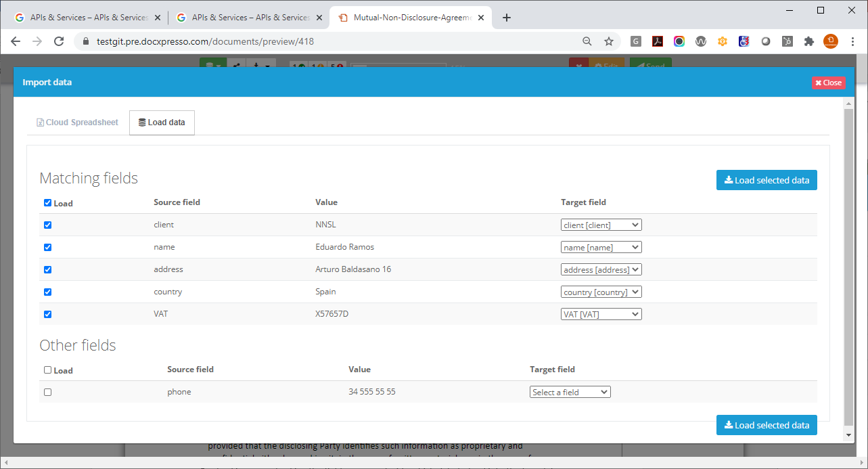Uncheck the country row checkbox

pyautogui.click(x=47, y=292)
